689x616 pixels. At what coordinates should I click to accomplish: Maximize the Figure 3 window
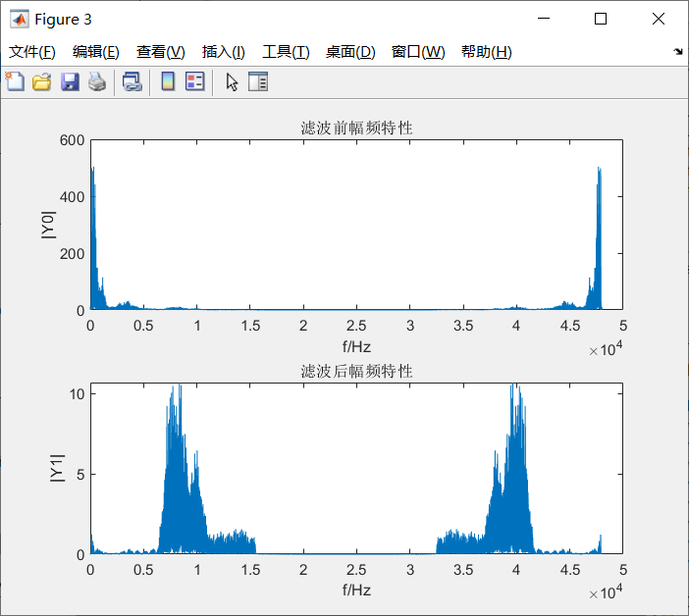pyautogui.click(x=601, y=19)
